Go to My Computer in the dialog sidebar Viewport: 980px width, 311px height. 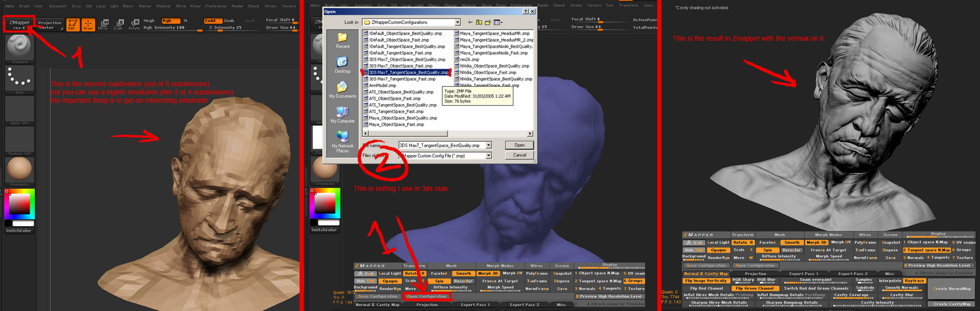click(342, 115)
